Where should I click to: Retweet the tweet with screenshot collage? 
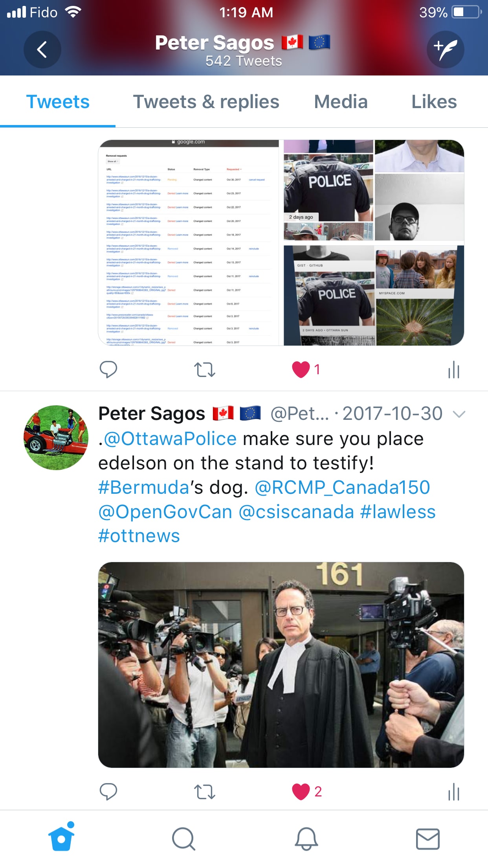tap(205, 370)
